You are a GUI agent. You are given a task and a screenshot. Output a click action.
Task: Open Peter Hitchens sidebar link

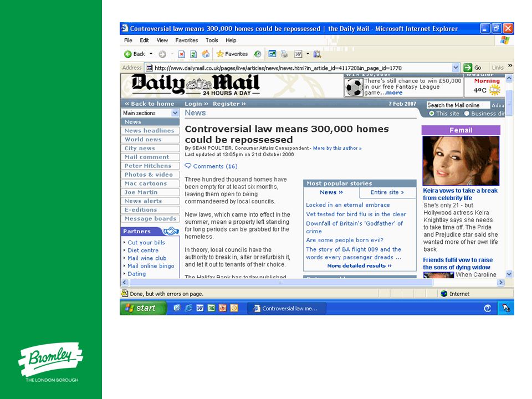pyautogui.click(x=150, y=166)
